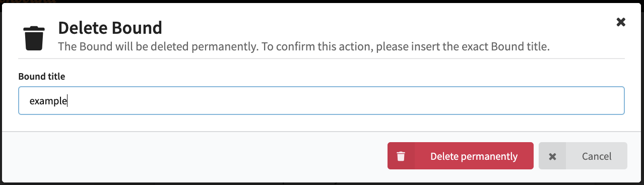Click the "Bound title" field label
This screenshot has width=644, height=185.
pos(42,77)
